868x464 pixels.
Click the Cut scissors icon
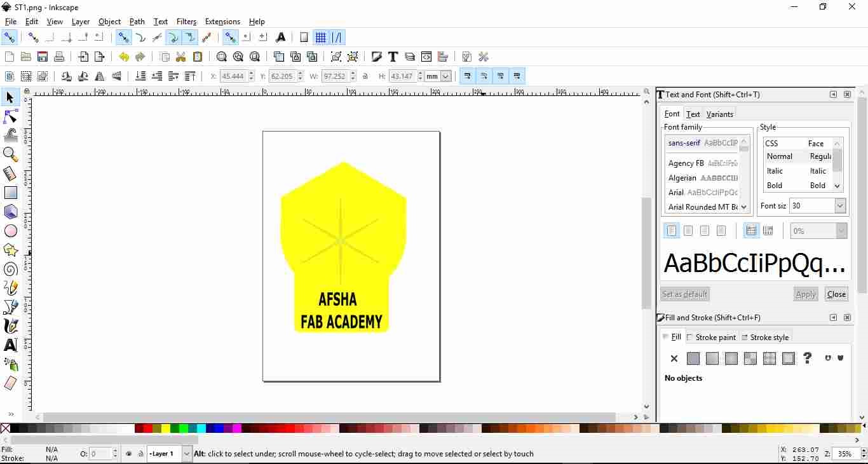[x=181, y=57]
